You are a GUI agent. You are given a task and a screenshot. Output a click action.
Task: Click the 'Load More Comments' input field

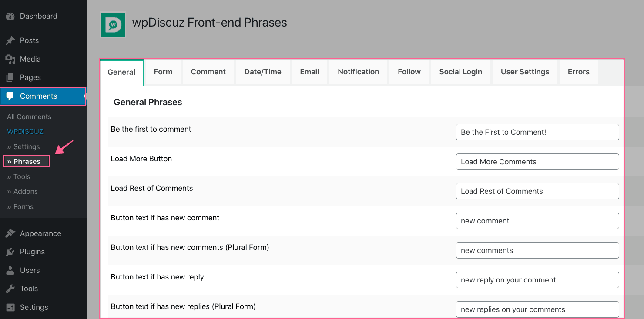(537, 162)
